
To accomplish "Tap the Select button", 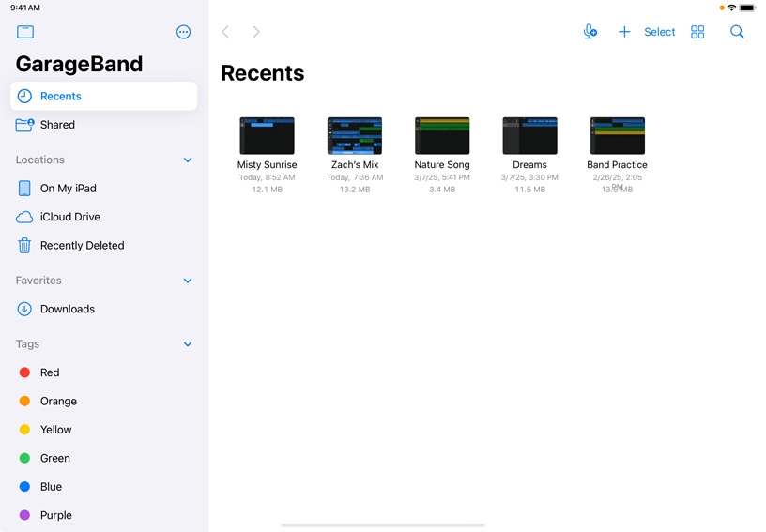I will tap(659, 32).
